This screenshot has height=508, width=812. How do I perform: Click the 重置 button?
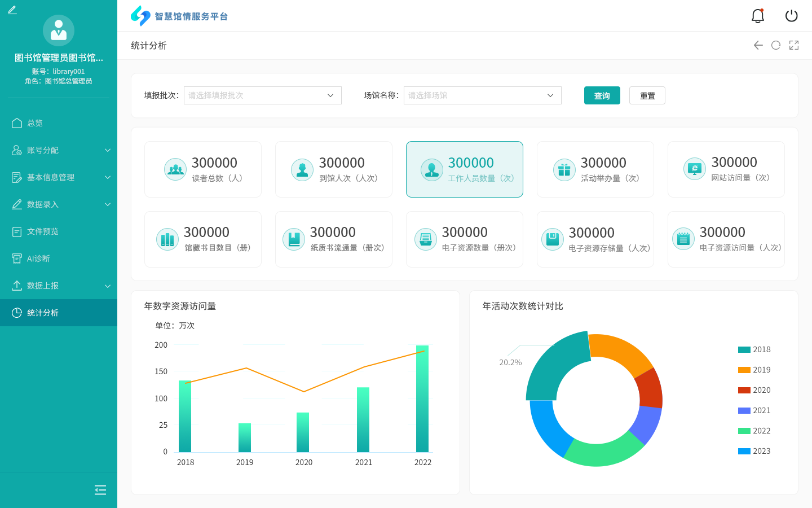coord(647,95)
